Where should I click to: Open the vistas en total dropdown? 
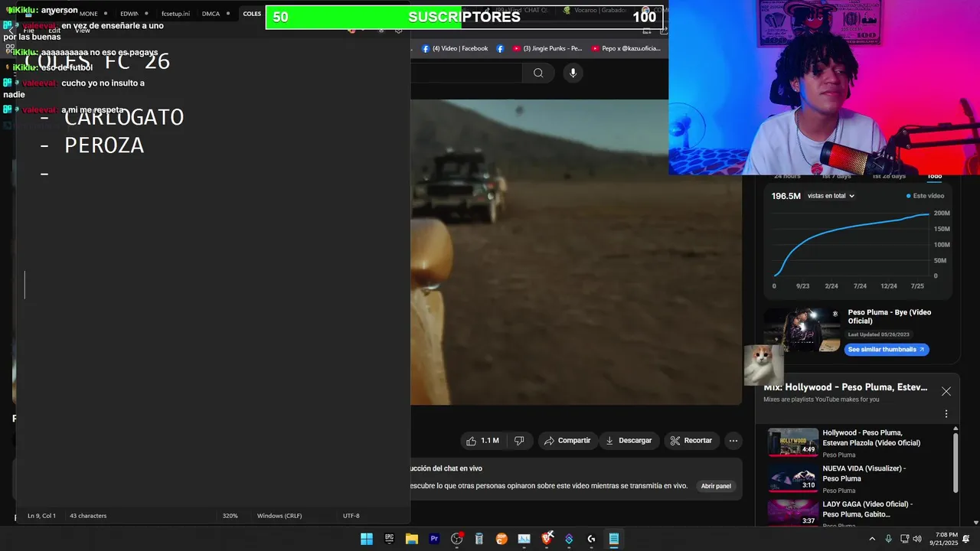pos(831,196)
